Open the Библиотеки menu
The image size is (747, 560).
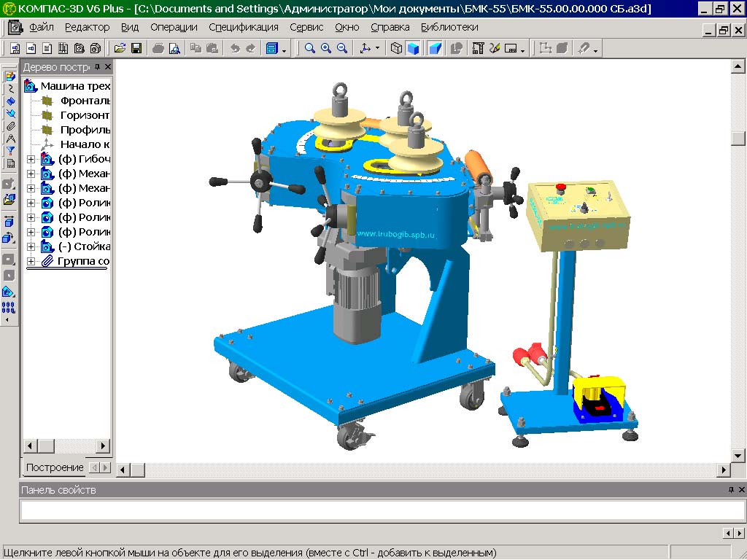point(449,27)
